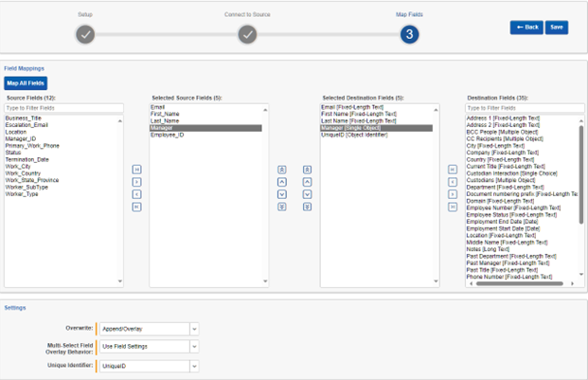
Task: Select Employment End Date [Date] in Destination Fields
Action: point(502,222)
